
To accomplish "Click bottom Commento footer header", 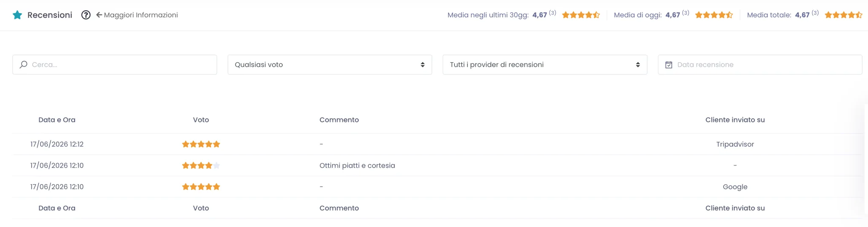I will pyautogui.click(x=339, y=208).
